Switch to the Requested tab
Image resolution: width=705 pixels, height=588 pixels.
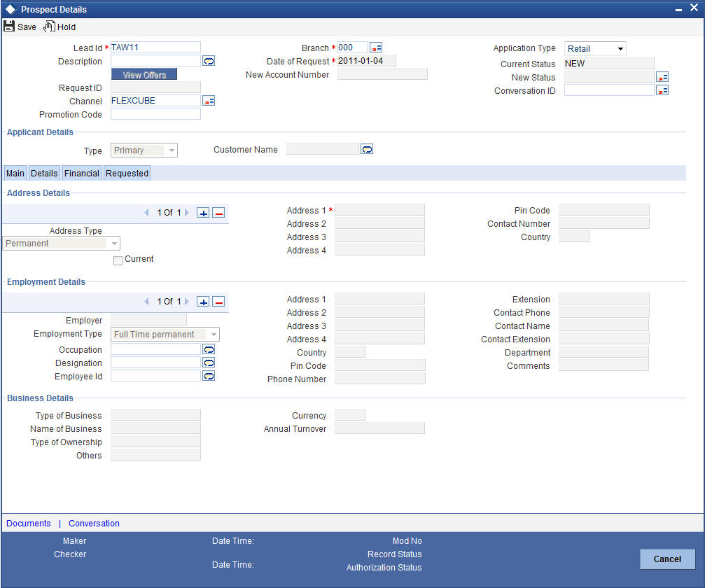tap(127, 174)
